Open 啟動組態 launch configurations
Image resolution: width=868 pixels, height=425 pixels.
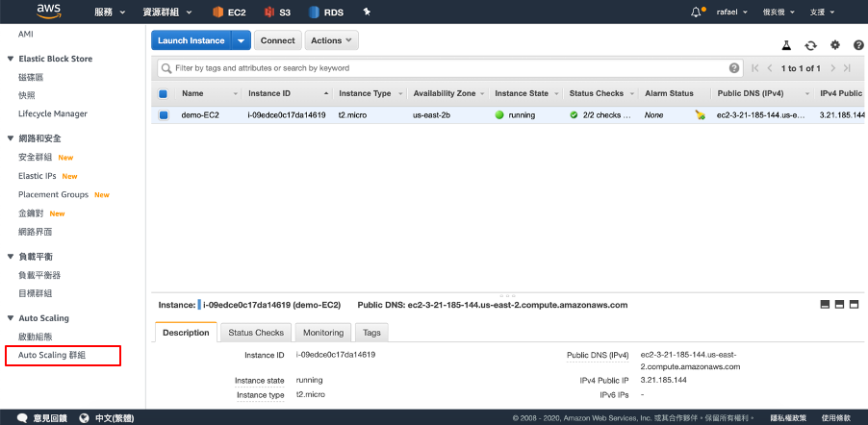36,337
